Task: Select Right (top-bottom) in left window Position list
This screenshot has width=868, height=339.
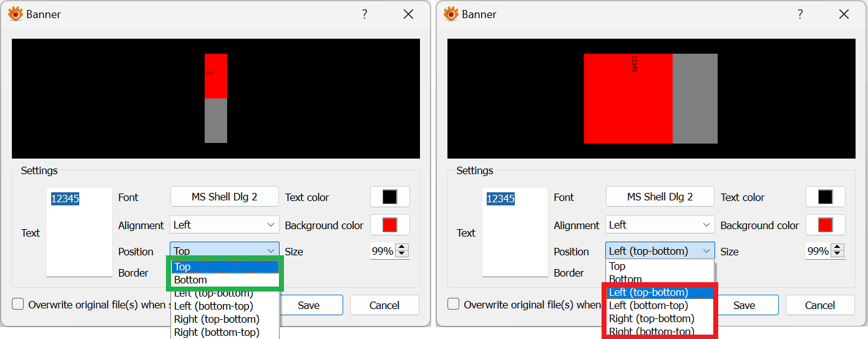Action: [225, 319]
